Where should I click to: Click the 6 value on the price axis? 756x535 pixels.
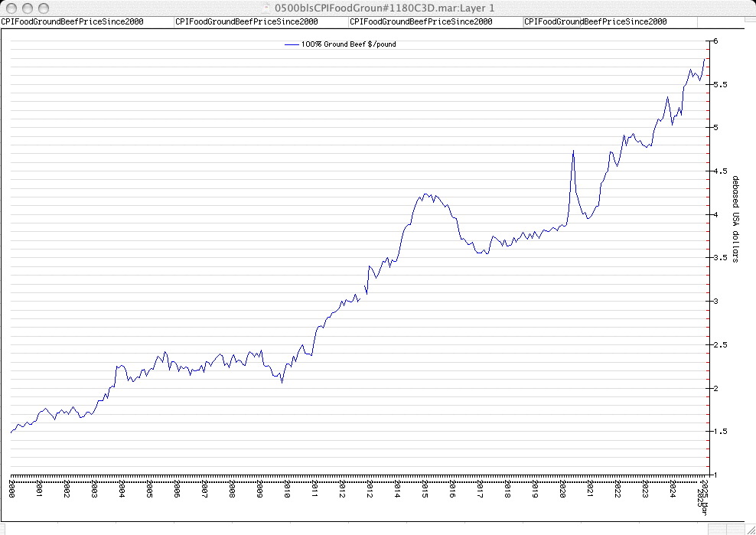click(x=716, y=41)
